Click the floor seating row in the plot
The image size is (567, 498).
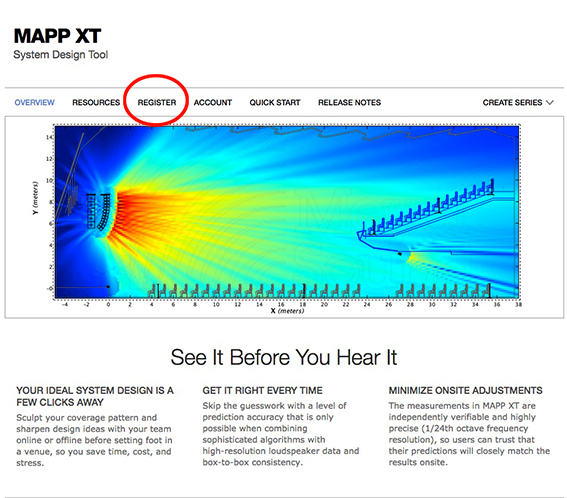[x=255, y=290]
